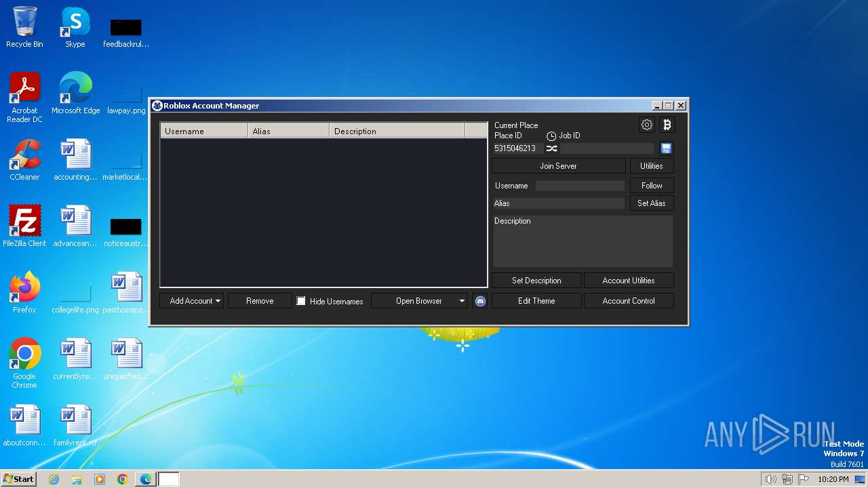Open Recycle Bin desktop icon

(24, 27)
